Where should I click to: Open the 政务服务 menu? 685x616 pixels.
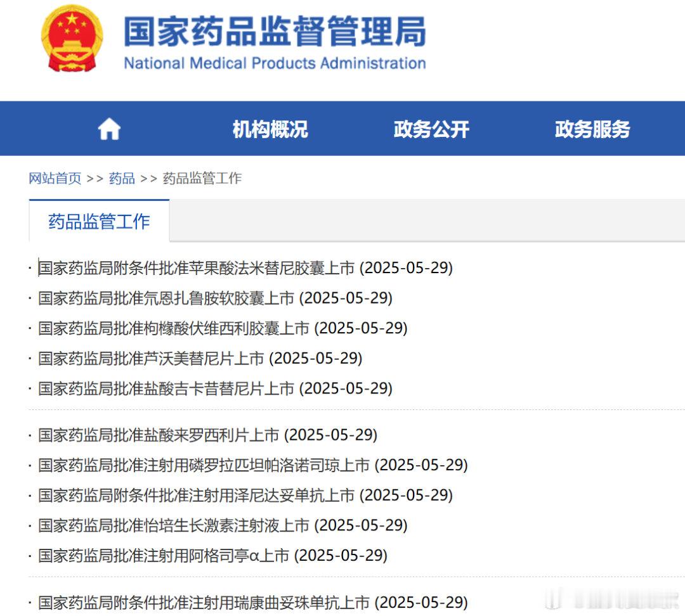(x=592, y=129)
